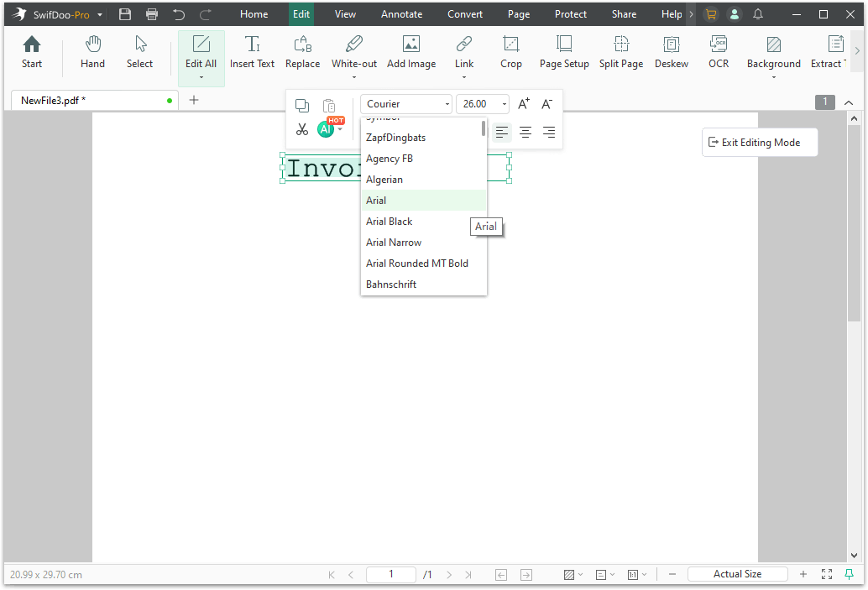The width and height of the screenshot is (868, 590).
Task: Select Arial Black from the font list
Action: click(x=389, y=221)
